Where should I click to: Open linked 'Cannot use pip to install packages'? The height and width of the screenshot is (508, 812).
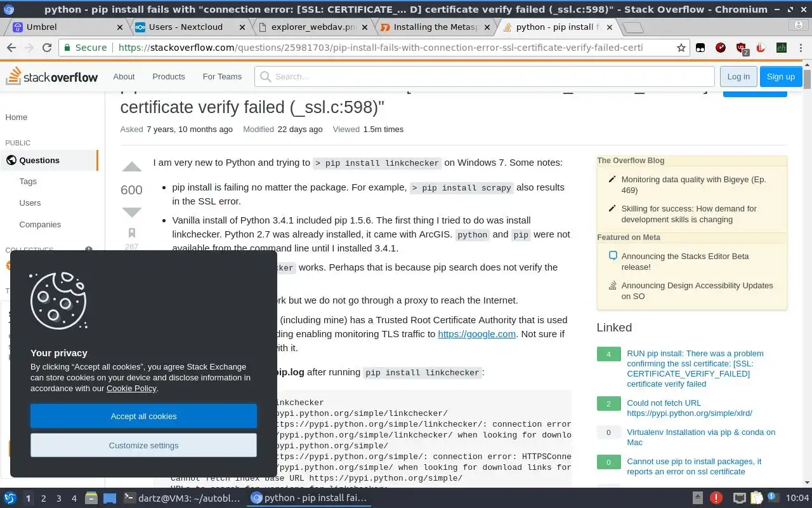(693, 466)
